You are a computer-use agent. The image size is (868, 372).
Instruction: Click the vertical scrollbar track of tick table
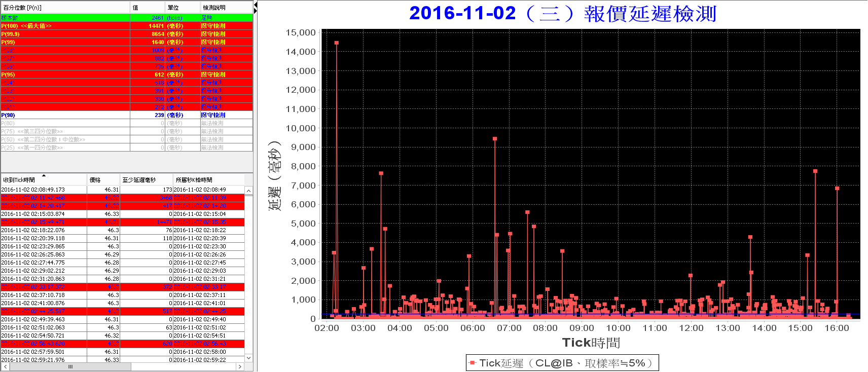click(248, 274)
